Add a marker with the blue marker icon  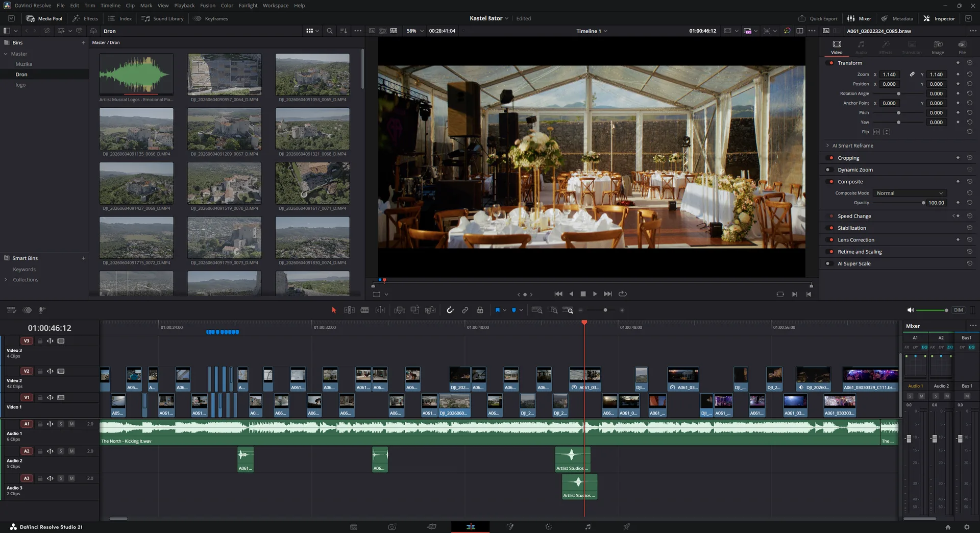[x=514, y=310]
